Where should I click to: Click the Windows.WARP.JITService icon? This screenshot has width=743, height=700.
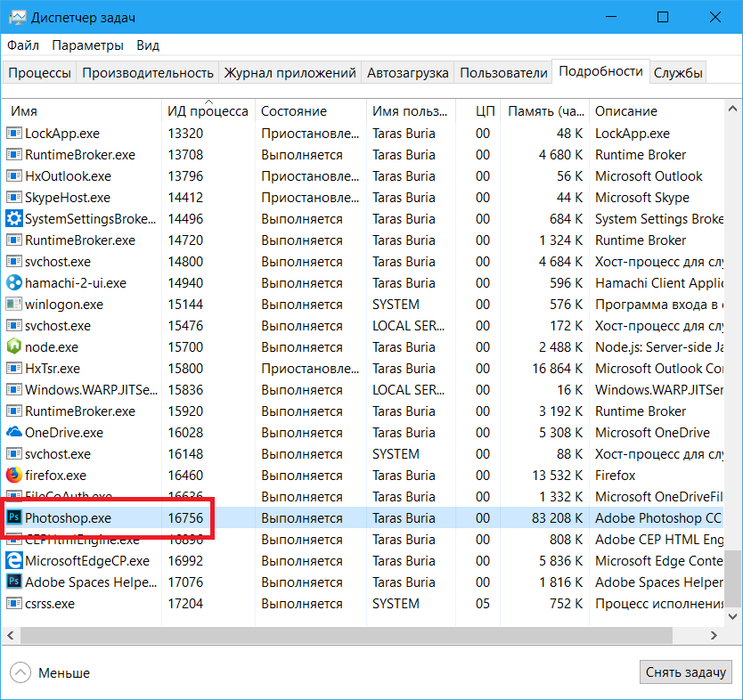(14, 389)
